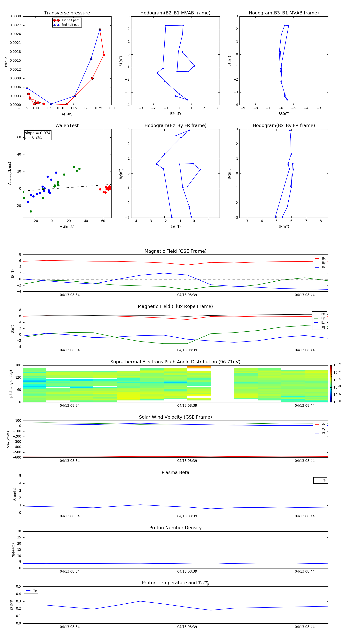Click the 'Bx' entry in the GSE field legend

point(320,259)
